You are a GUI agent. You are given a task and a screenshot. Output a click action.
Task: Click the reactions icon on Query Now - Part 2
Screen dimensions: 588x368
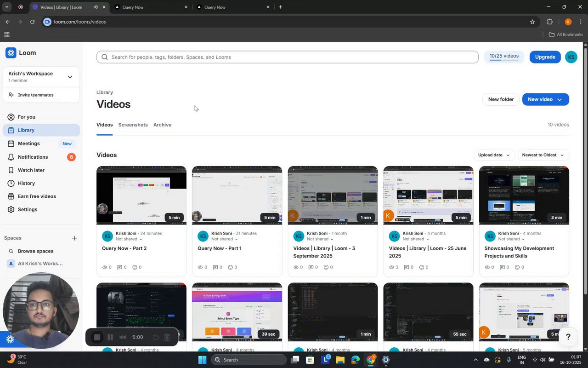point(135,267)
